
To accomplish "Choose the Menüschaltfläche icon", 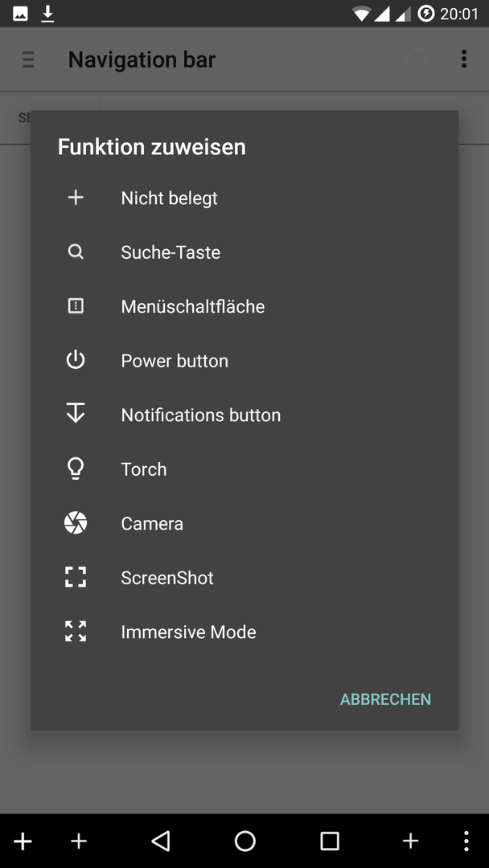I will pyautogui.click(x=76, y=306).
